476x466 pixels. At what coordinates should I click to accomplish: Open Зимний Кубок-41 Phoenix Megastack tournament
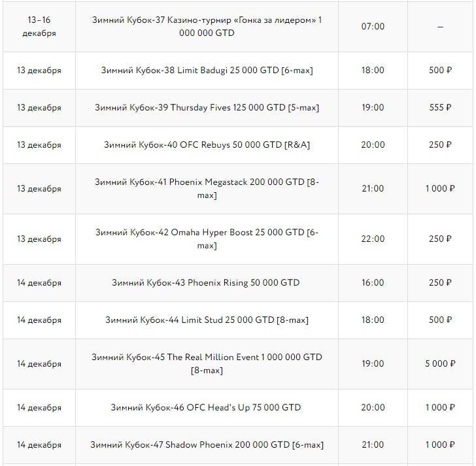(x=207, y=188)
